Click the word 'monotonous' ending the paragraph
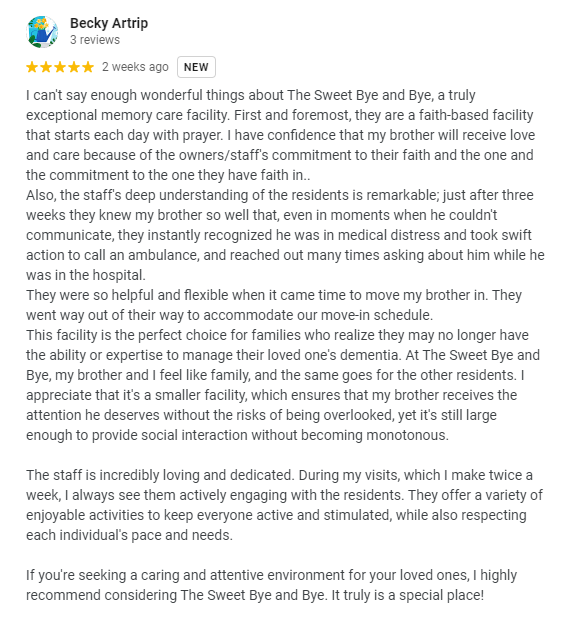The width and height of the screenshot is (570, 620). pyautogui.click(x=407, y=435)
